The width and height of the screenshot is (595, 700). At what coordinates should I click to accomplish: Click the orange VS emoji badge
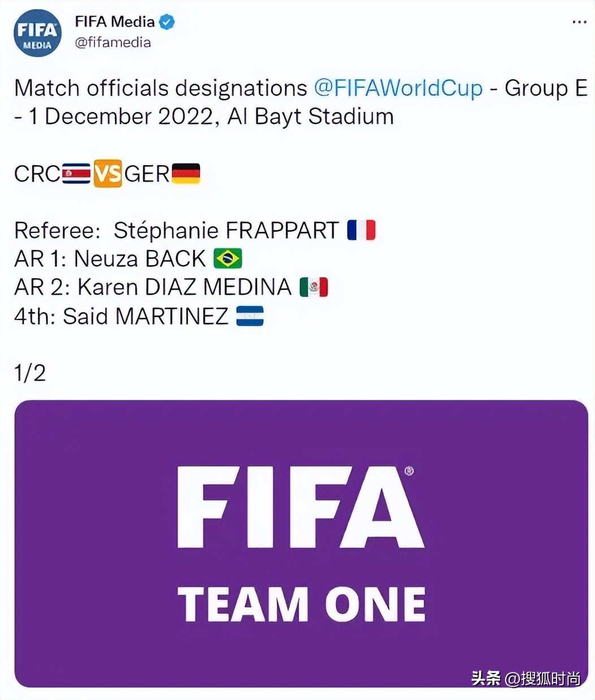(x=107, y=174)
